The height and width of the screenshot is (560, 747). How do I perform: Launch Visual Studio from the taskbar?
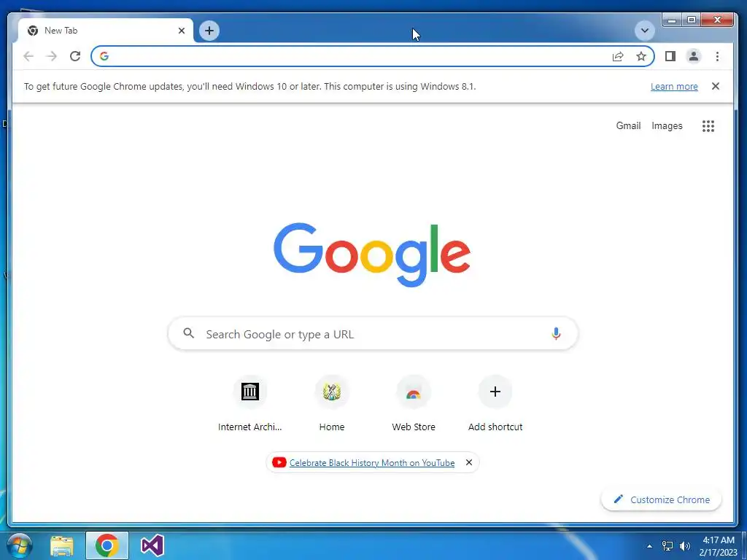(x=152, y=546)
